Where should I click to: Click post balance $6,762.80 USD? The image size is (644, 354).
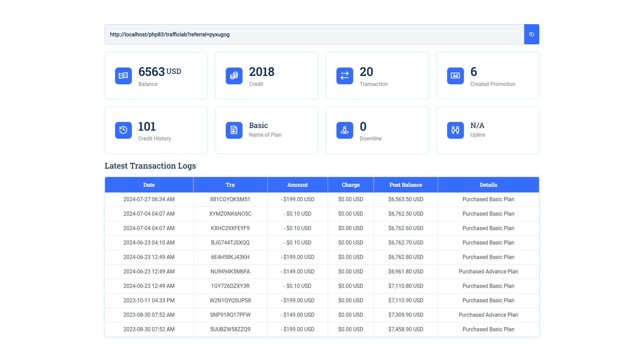(x=406, y=257)
